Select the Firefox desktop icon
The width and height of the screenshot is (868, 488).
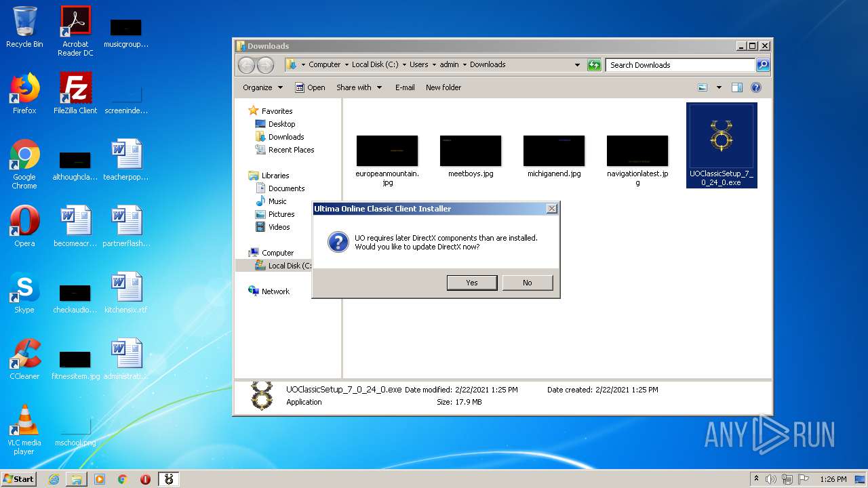click(x=24, y=94)
